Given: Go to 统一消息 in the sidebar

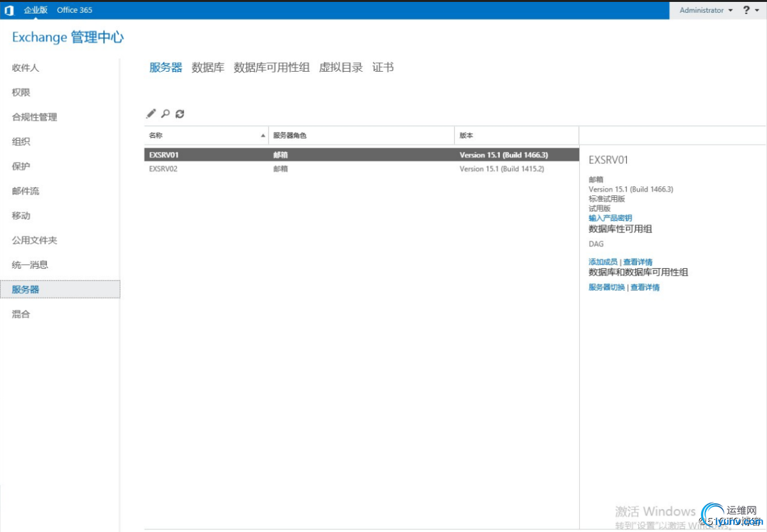Looking at the screenshot, I should click(x=30, y=265).
